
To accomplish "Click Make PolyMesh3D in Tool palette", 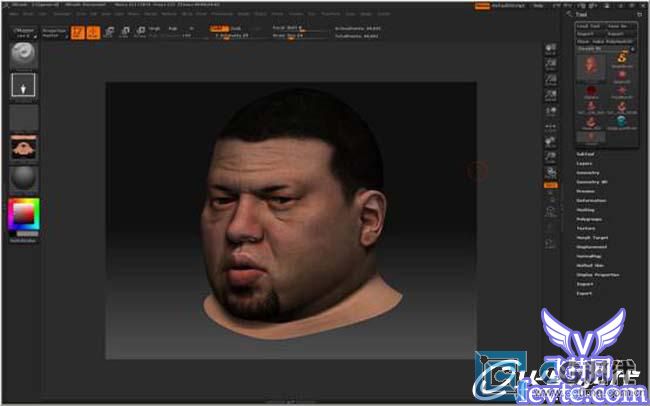I will 612,41.
